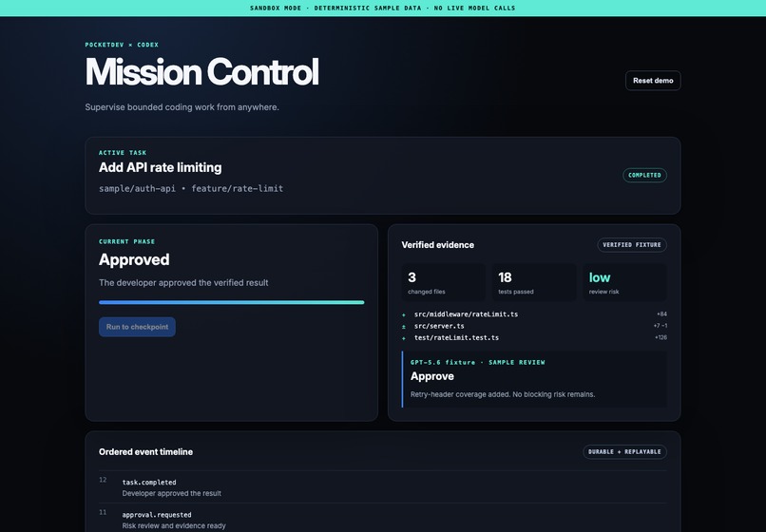Click the plus icon beside test/rateLimit.test.ts
The image size is (766, 532).
click(x=404, y=338)
